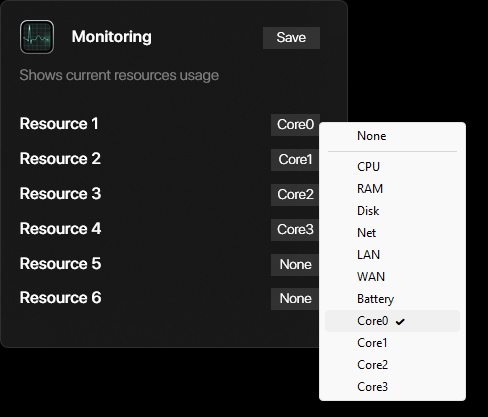Save the monitoring settings
Image resolution: width=488 pixels, height=417 pixels.
pyautogui.click(x=291, y=38)
